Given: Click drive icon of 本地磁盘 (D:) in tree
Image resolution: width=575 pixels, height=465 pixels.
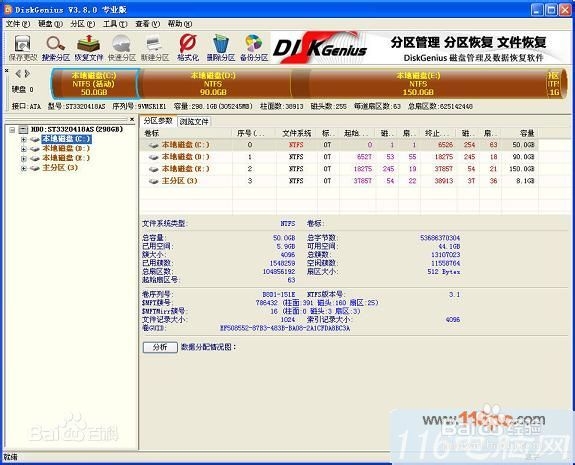Looking at the screenshot, I should tap(35, 149).
